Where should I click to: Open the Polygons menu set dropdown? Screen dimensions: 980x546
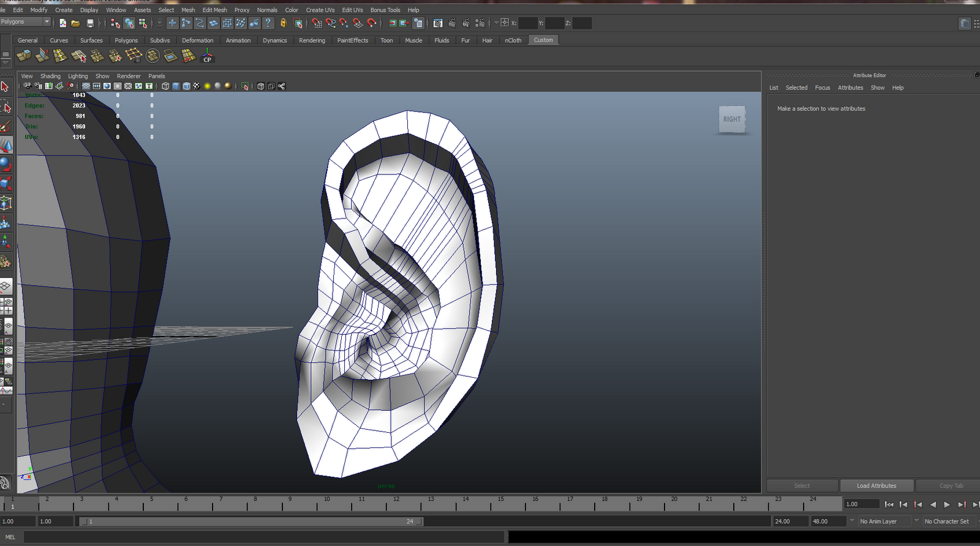(x=47, y=21)
